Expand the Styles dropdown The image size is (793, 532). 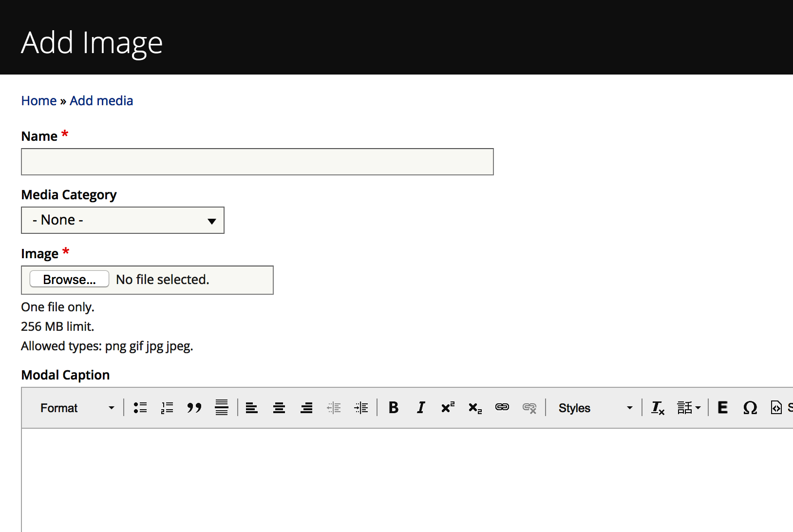coord(595,408)
